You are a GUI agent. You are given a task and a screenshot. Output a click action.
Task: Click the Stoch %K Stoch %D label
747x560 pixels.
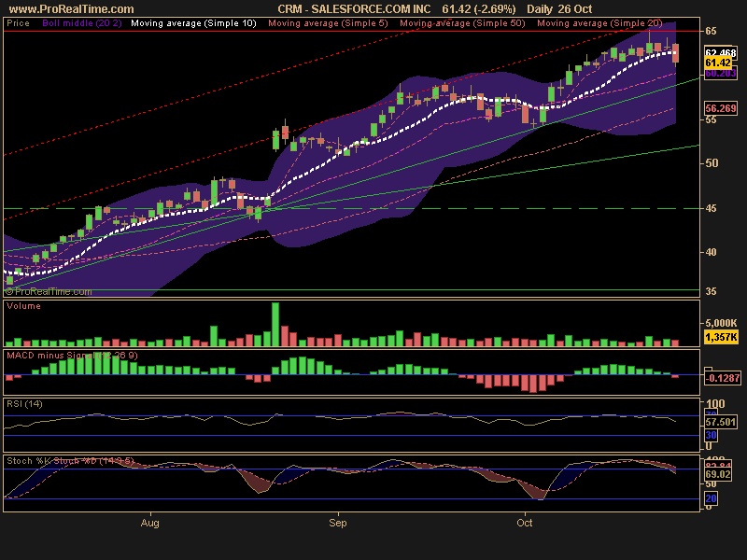click(x=70, y=460)
